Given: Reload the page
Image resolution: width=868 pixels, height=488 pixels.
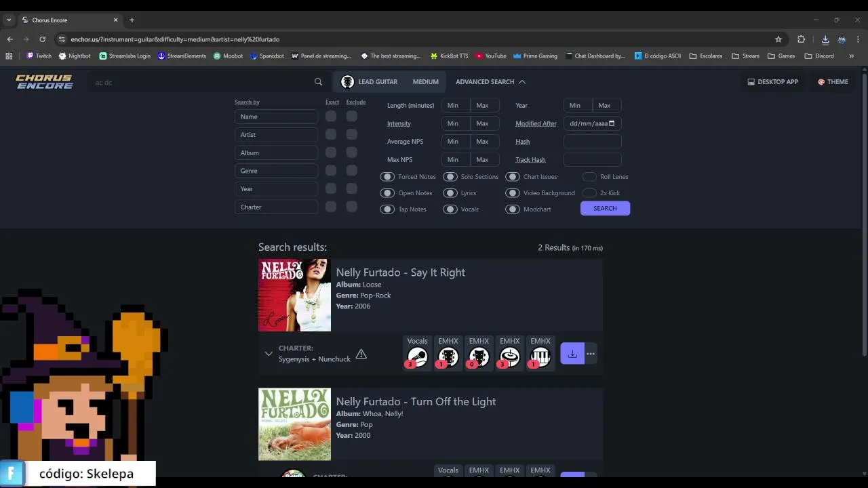Looking at the screenshot, I should pyautogui.click(x=42, y=39).
